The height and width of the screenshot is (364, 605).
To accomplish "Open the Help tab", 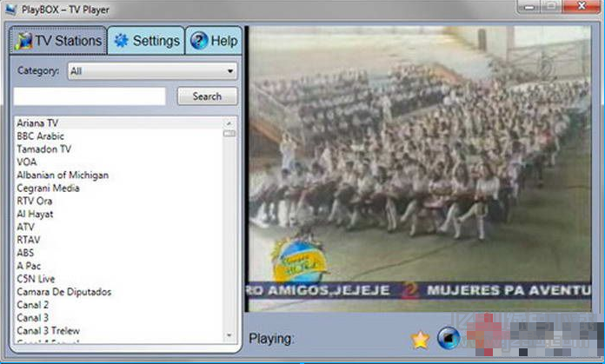I will pos(214,41).
